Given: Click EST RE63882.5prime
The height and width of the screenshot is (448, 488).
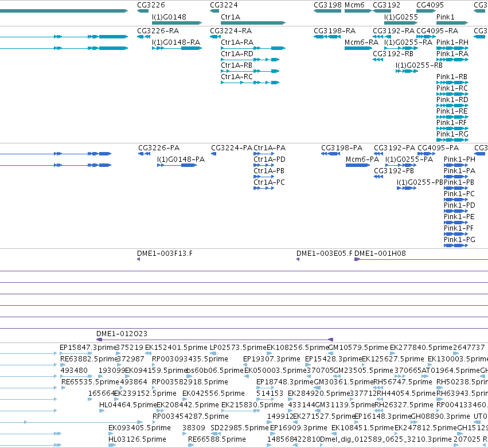Looking at the screenshot, I should coord(89,359).
